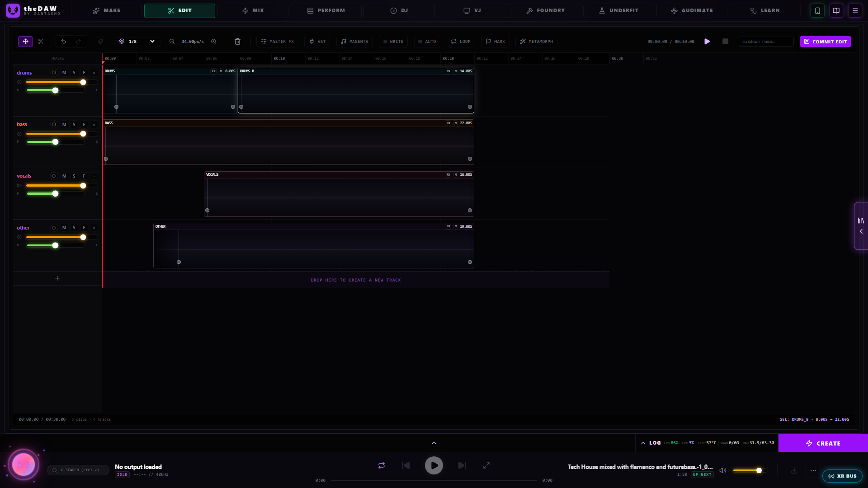Zoom in the timeline with magnifier plus

214,42
